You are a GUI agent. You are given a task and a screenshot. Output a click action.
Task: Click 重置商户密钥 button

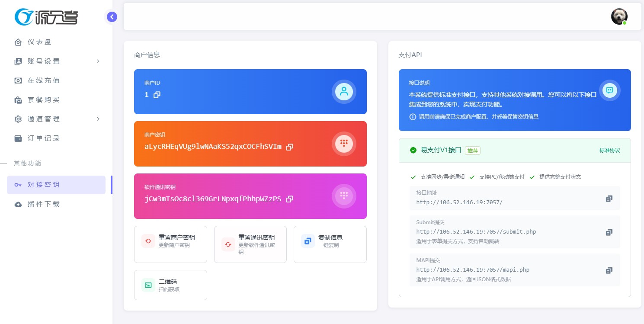pos(170,244)
